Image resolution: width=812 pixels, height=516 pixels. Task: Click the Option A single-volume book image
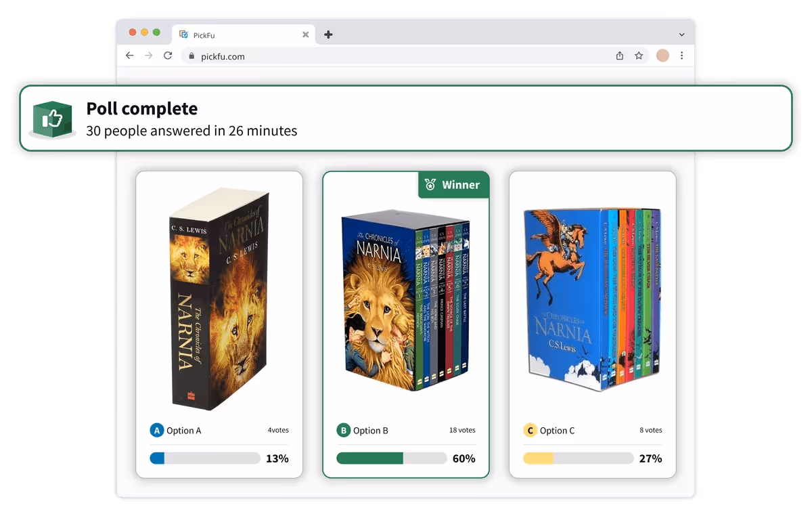coord(219,299)
